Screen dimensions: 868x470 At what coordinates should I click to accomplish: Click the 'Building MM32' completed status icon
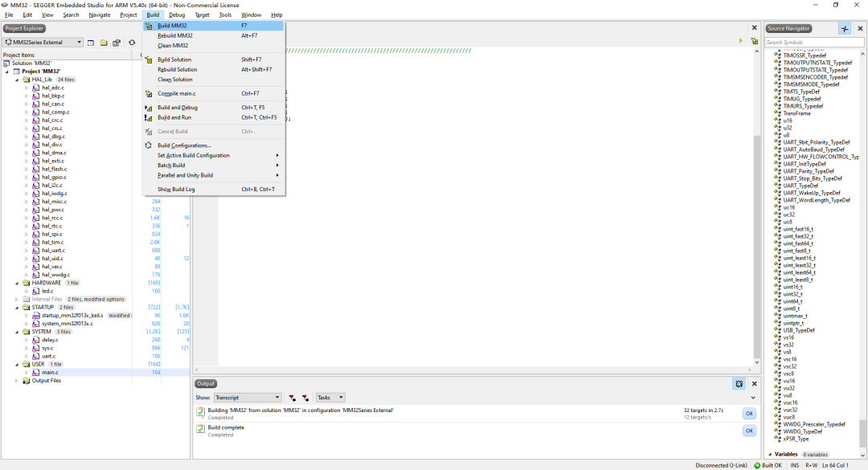[x=200, y=412]
